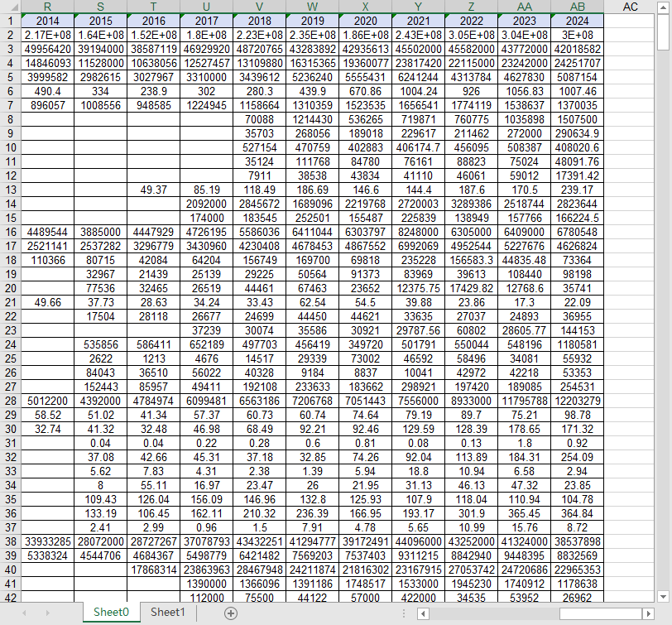Select column Z header

pyautogui.click(x=472, y=7)
